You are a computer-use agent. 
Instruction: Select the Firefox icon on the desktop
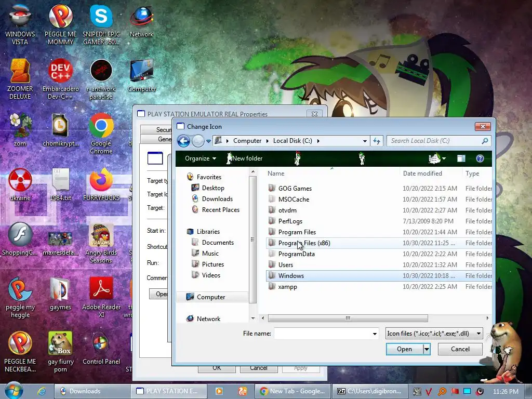(101, 185)
